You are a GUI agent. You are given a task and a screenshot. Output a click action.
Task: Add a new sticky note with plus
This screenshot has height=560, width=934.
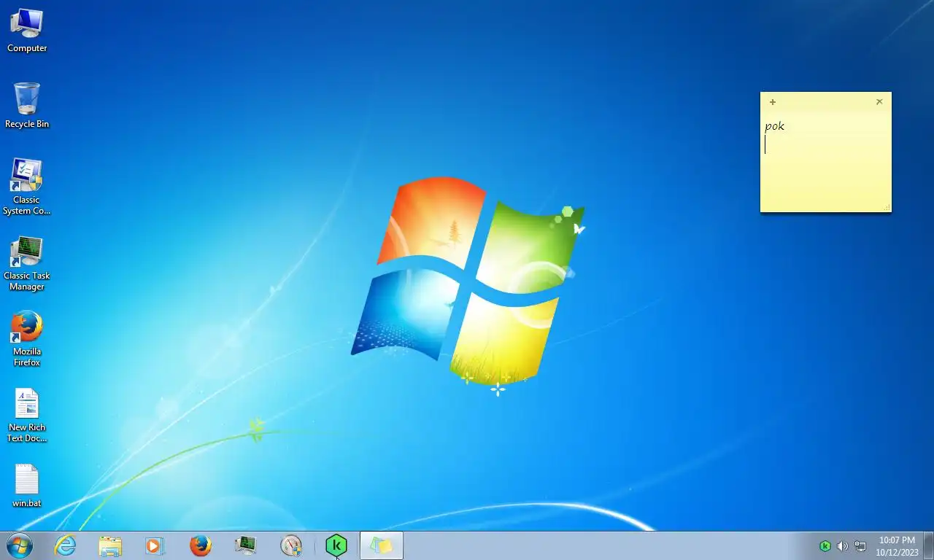coord(773,102)
